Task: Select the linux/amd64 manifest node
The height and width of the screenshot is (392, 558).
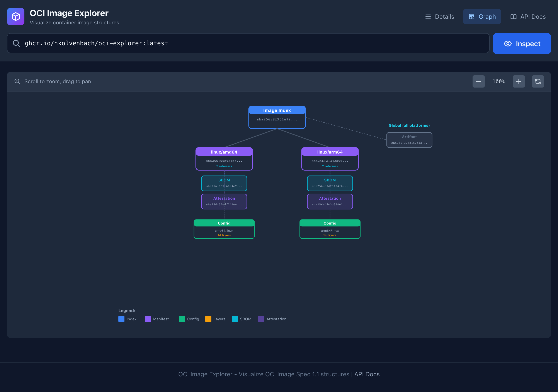Action: [224, 159]
